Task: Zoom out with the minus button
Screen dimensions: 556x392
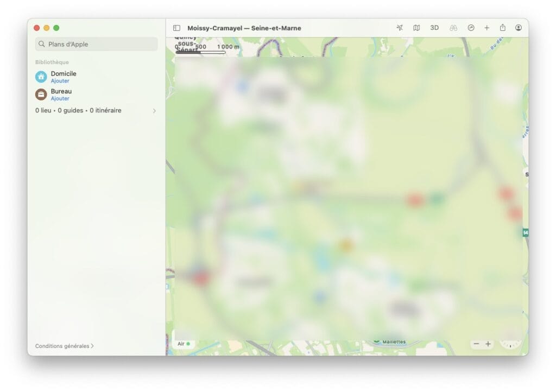Action: coord(476,344)
